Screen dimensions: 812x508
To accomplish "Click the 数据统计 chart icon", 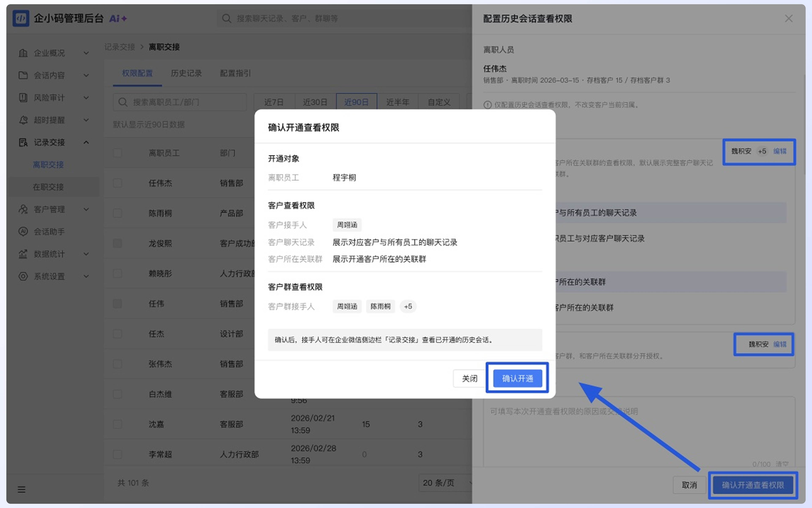I will coord(23,254).
